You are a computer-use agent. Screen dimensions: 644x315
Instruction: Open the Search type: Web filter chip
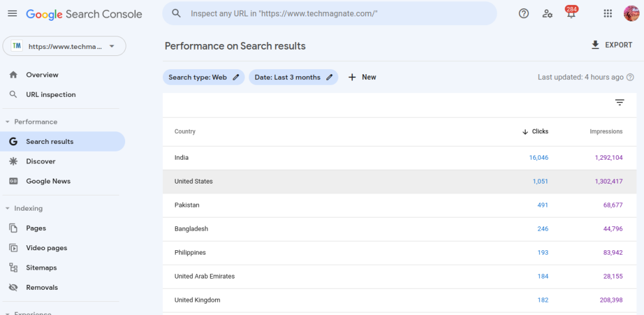[x=204, y=77]
